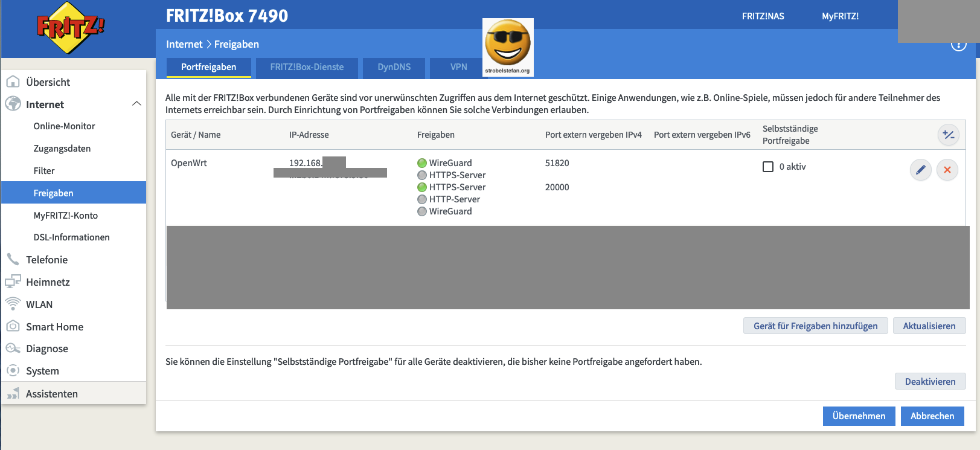Image resolution: width=980 pixels, height=450 pixels.
Task: Click the plus/minus column settings icon
Action: pyautogui.click(x=948, y=135)
